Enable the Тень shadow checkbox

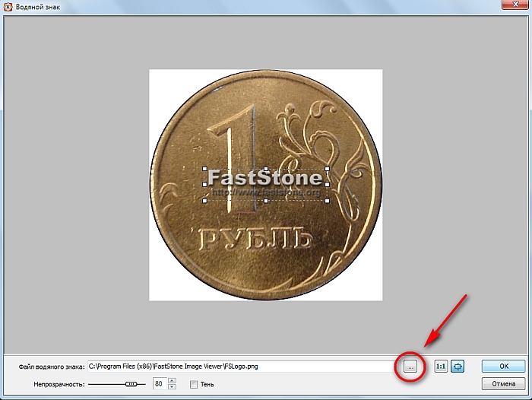pyautogui.click(x=194, y=384)
